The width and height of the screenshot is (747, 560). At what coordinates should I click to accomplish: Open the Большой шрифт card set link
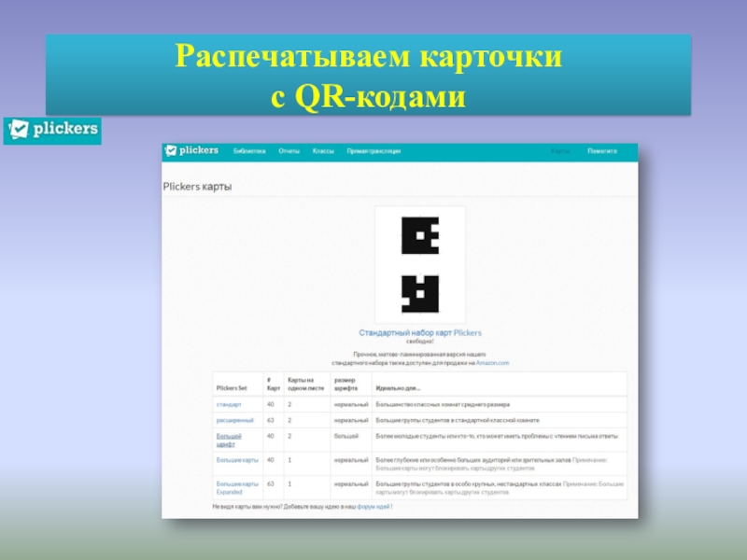[229, 440]
